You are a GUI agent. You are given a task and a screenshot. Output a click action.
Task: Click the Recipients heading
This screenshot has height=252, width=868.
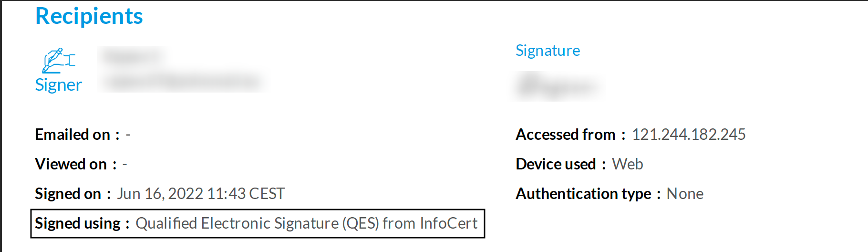point(89,16)
